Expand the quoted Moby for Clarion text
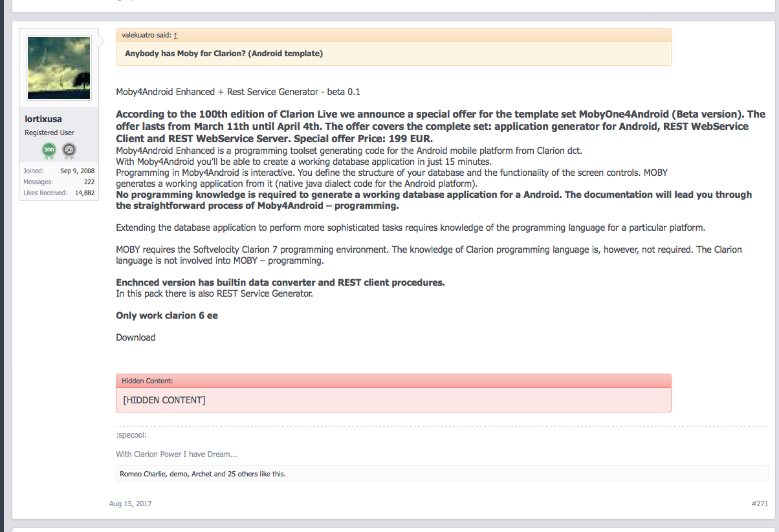 pos(224,54)
